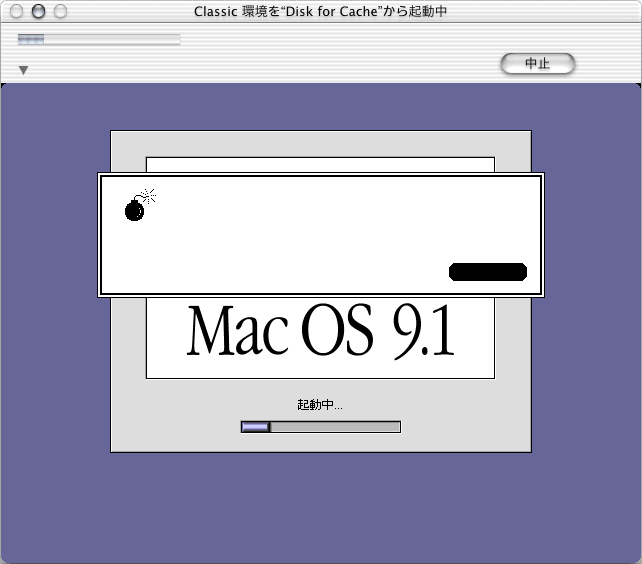Click the bomb icon in the error dialog
Screen dimensions: 642x564
click(140, 205)
